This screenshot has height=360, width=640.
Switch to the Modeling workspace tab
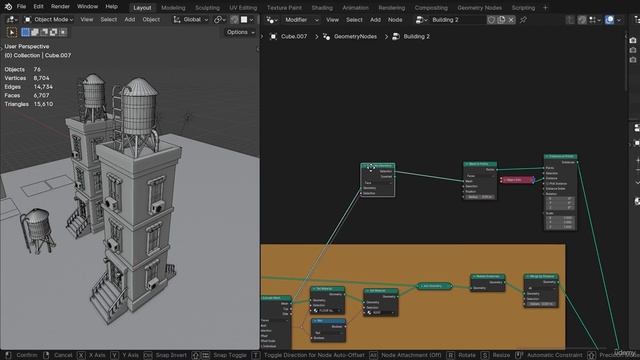173,8
